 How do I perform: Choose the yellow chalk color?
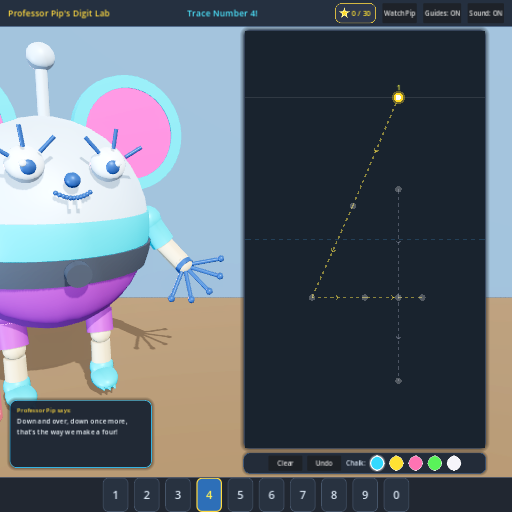tap(396, 463)
